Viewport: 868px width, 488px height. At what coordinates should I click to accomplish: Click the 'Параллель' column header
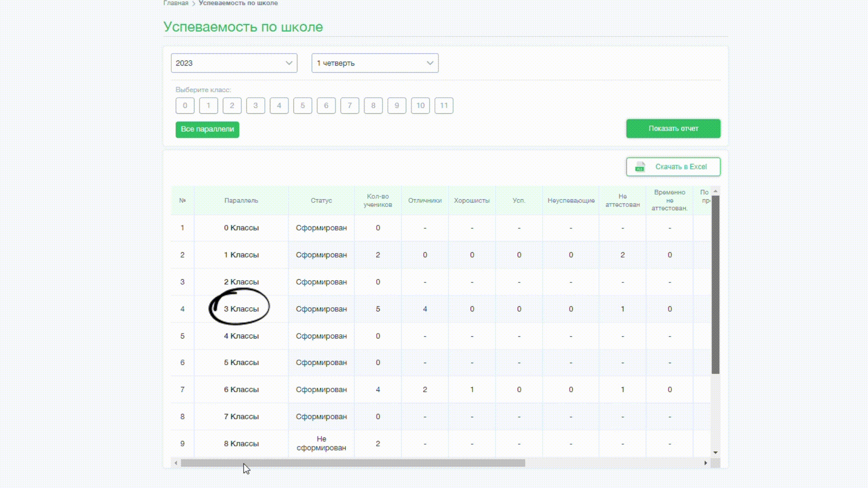coord(241,201)
